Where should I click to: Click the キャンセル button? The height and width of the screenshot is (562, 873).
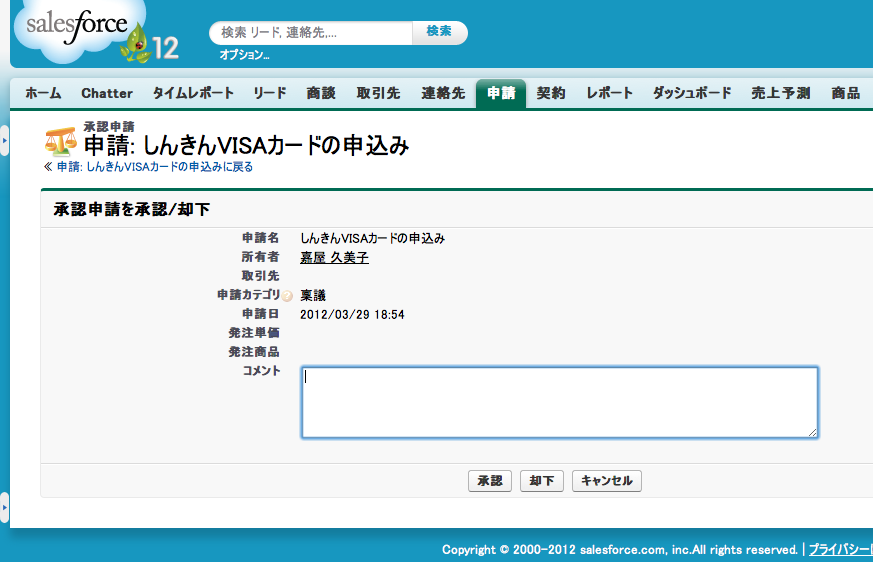[x=607, y=481]
